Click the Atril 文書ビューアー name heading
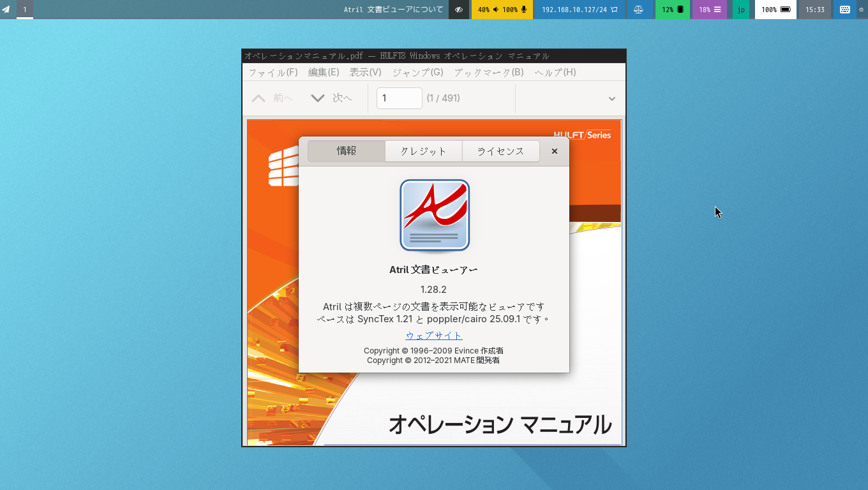Image resolution: width=868 pixels, height=490 pixels. click(433, 270)
